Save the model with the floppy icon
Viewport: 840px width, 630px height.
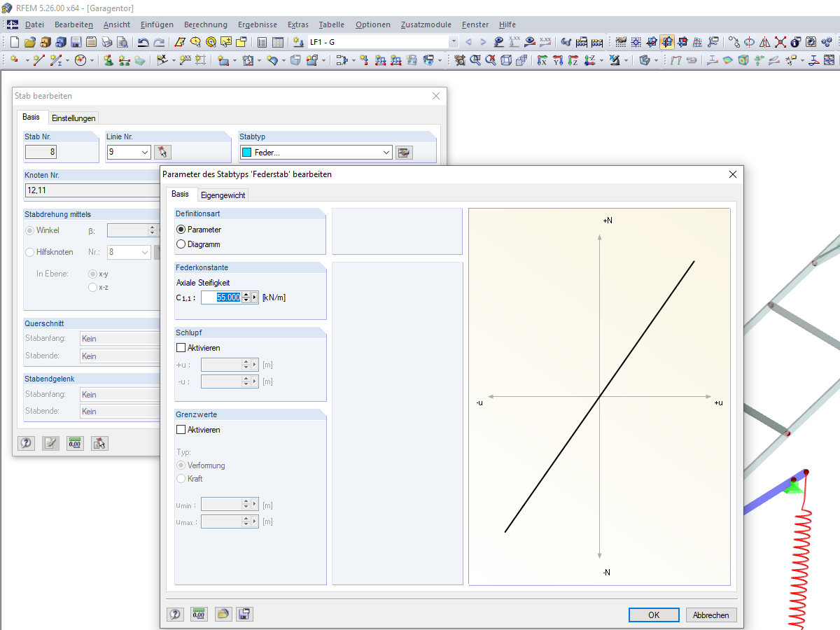tap(76, 42)
